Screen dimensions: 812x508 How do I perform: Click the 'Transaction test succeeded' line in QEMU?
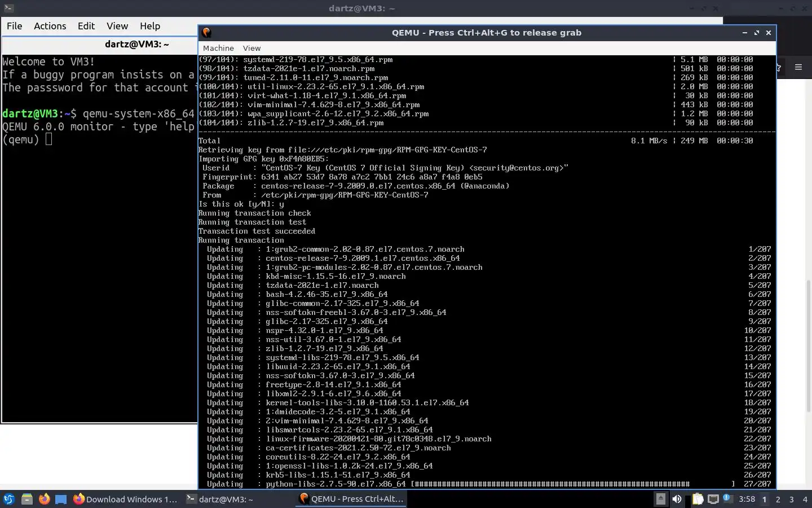[257, 231]
